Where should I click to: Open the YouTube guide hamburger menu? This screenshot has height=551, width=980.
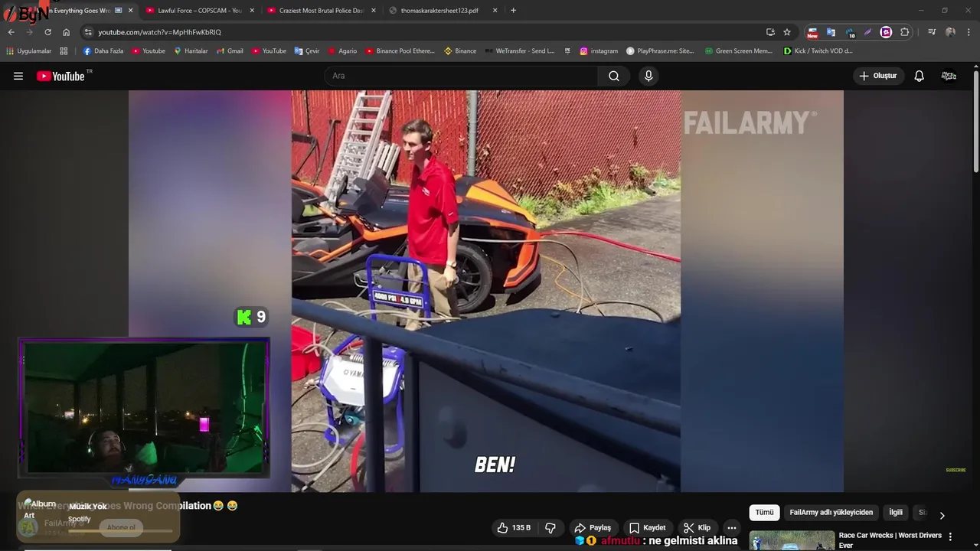click(x=18, y=76)
